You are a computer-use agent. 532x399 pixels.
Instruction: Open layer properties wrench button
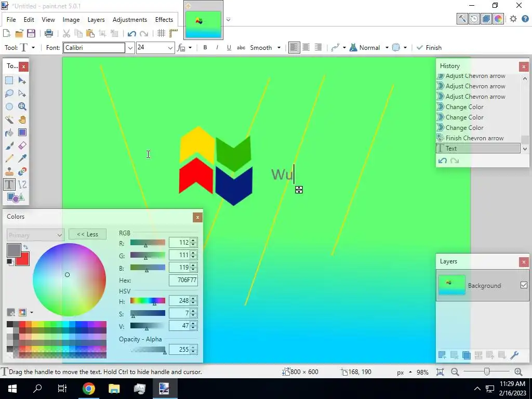[x=514, y=355]
